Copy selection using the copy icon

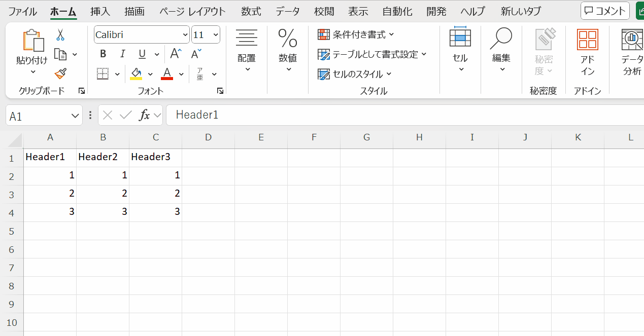[60, 54]
